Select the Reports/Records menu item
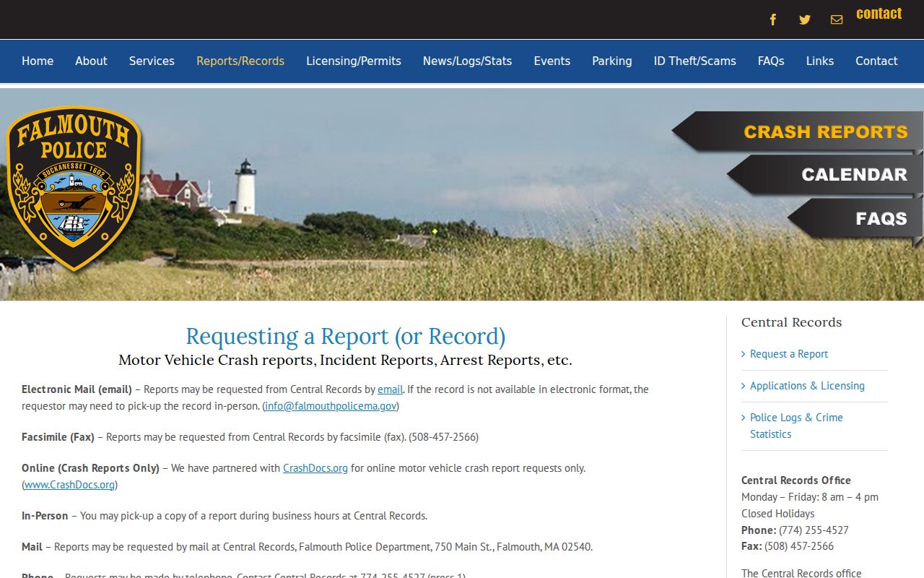Screen dimensions: 924x578 240,61
